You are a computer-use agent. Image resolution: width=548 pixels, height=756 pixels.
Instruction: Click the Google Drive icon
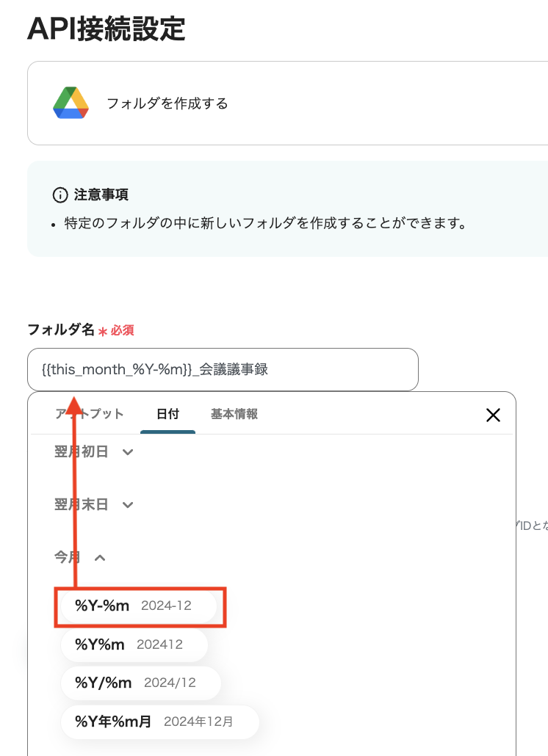tap(70, 103)
